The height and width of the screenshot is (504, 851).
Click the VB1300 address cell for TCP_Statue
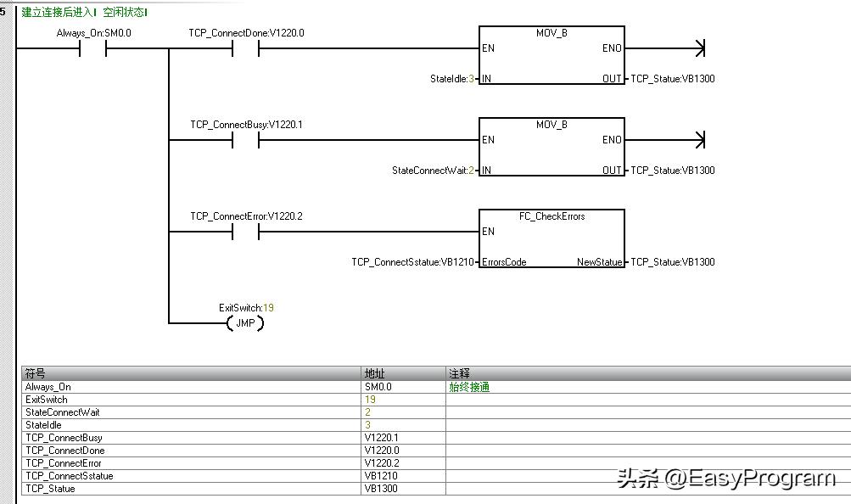pyautogui.click(x=403, y=489)
